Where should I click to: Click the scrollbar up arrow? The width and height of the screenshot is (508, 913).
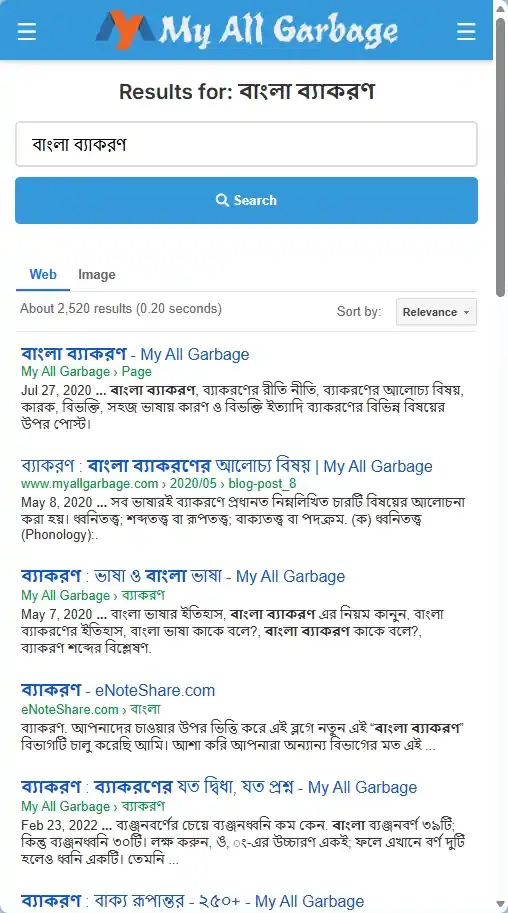click(501, 8)
